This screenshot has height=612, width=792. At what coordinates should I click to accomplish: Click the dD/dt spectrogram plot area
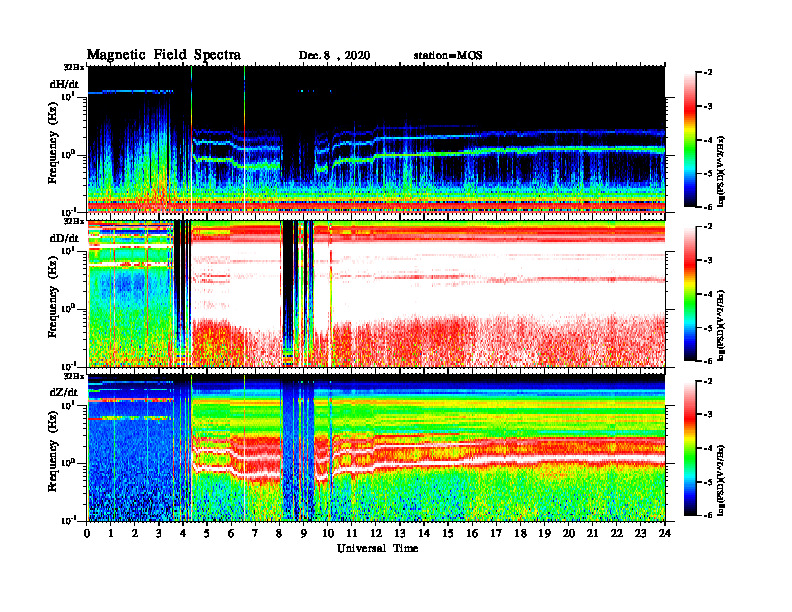click(376, 293)
